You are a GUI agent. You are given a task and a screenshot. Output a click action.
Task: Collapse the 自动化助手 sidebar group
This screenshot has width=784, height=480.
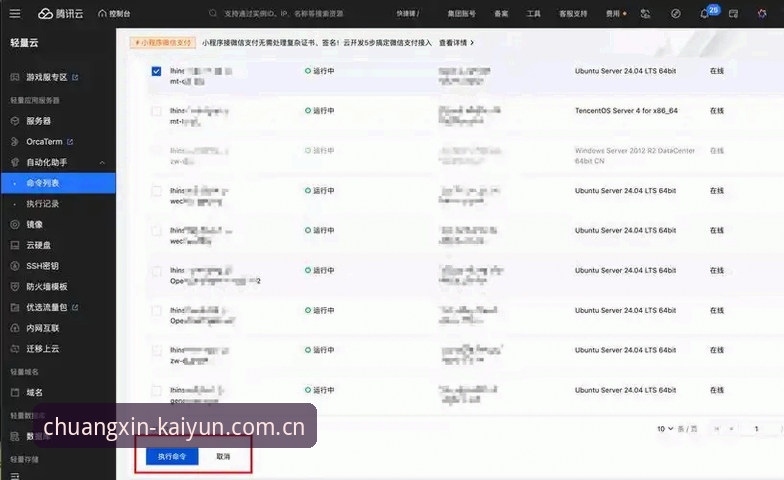tap(102, 162)
